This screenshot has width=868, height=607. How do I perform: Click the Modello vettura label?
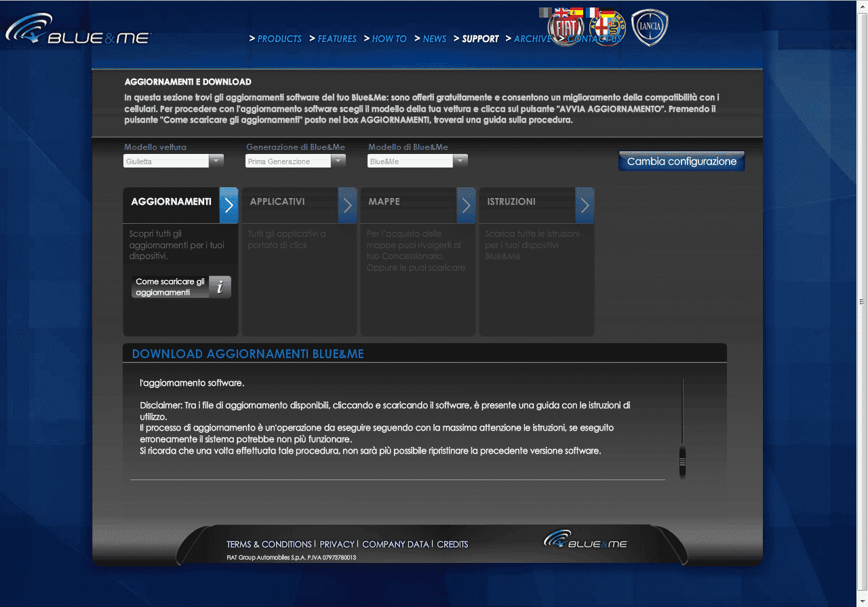tap(155, 147)
